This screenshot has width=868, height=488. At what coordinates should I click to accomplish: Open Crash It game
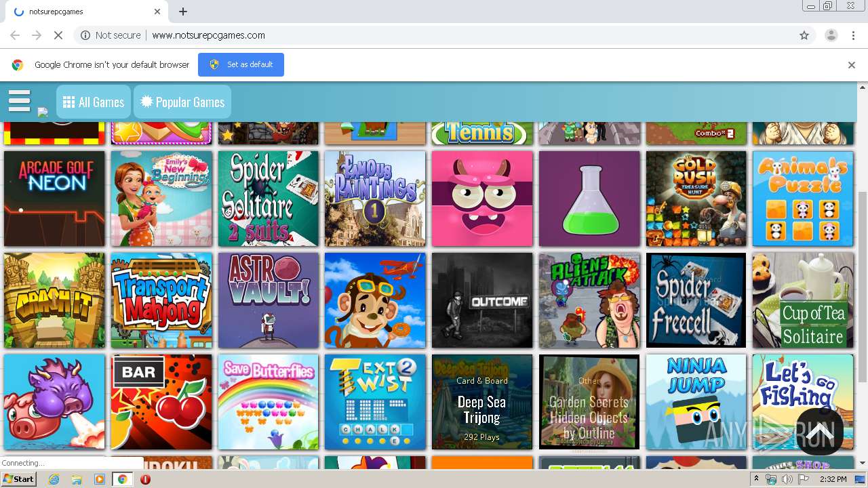tap(54, 300)
